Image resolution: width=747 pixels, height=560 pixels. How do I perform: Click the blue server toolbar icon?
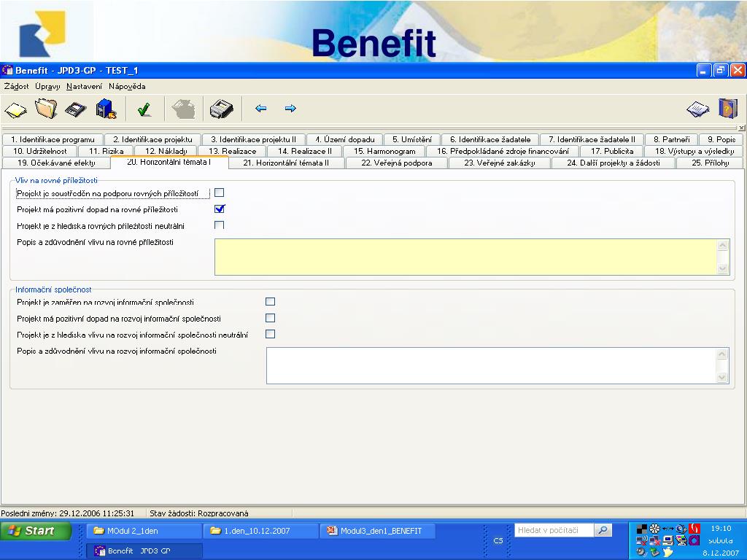[x=106, y=109]
